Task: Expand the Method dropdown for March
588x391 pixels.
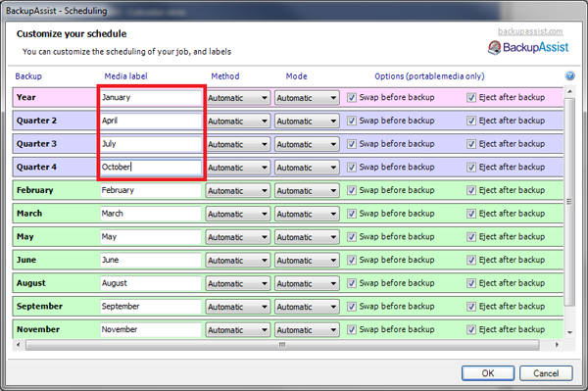Action: point(238,214)
